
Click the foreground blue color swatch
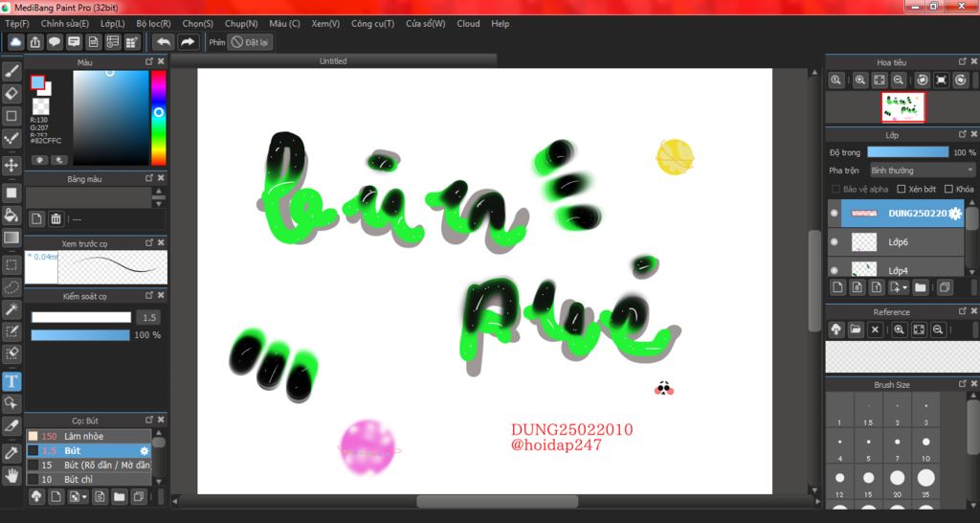[x=37, y=82]
